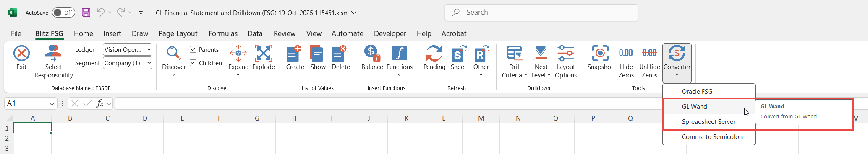Viewport: 868px width, 154px height.
Task: Click the Expand icon
Action: pos(238,54)
